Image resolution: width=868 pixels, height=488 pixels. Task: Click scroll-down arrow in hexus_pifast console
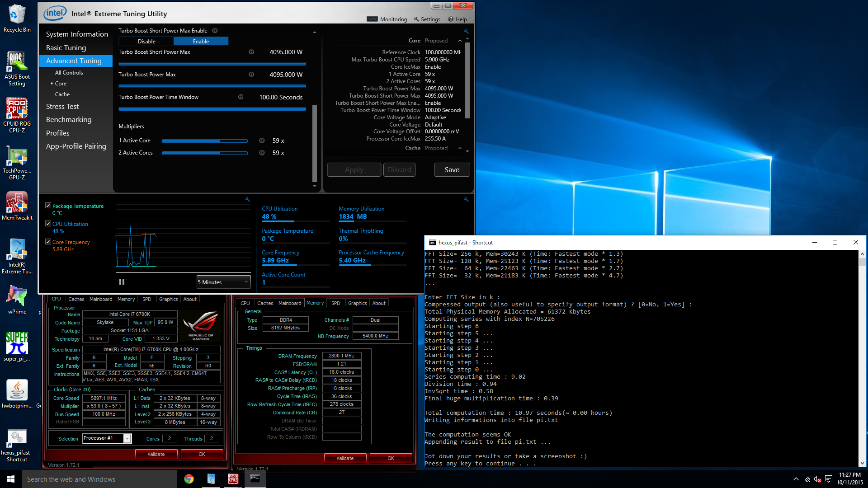[x=862, y=463]
